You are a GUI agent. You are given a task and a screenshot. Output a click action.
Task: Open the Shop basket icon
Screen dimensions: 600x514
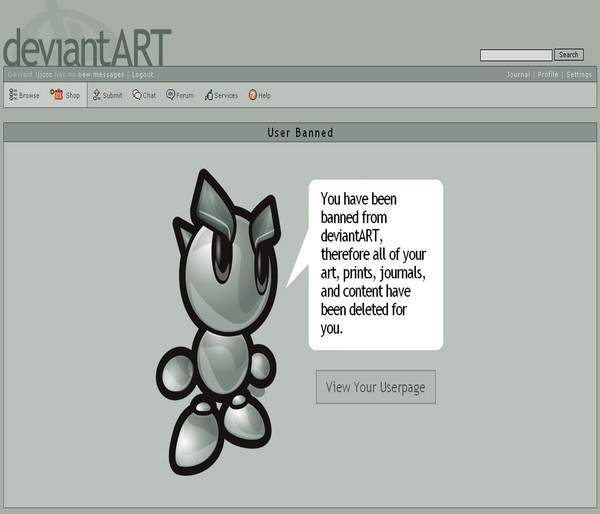pyautogui.click(x=57, y=94)
